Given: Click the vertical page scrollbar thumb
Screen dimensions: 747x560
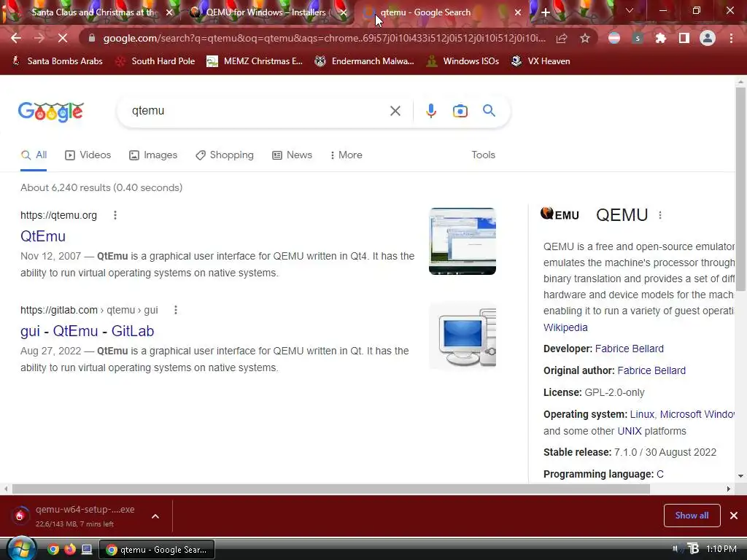Looking at the screenshot, I should pos(740,189).
